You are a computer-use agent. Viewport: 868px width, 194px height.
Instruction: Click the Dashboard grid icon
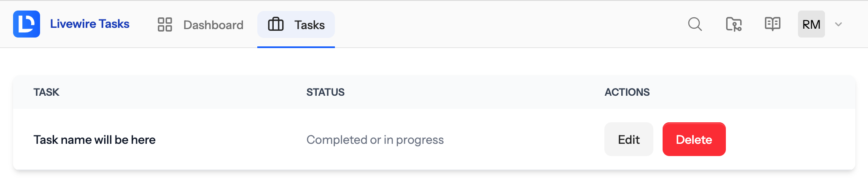[x=165, y=24]
